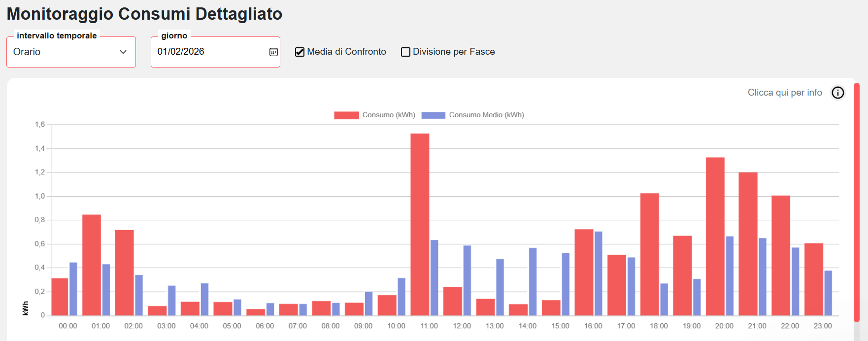Select the tallest red bar at 11:00
The width and height of the screenshot is (868, 341).
click(420, 224)
